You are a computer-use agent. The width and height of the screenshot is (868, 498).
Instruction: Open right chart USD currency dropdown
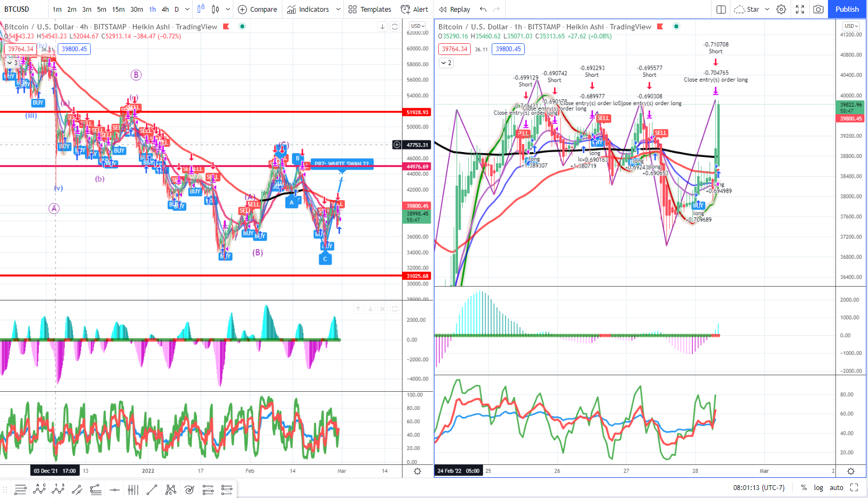pyautogui.click(x=851, y=26)
